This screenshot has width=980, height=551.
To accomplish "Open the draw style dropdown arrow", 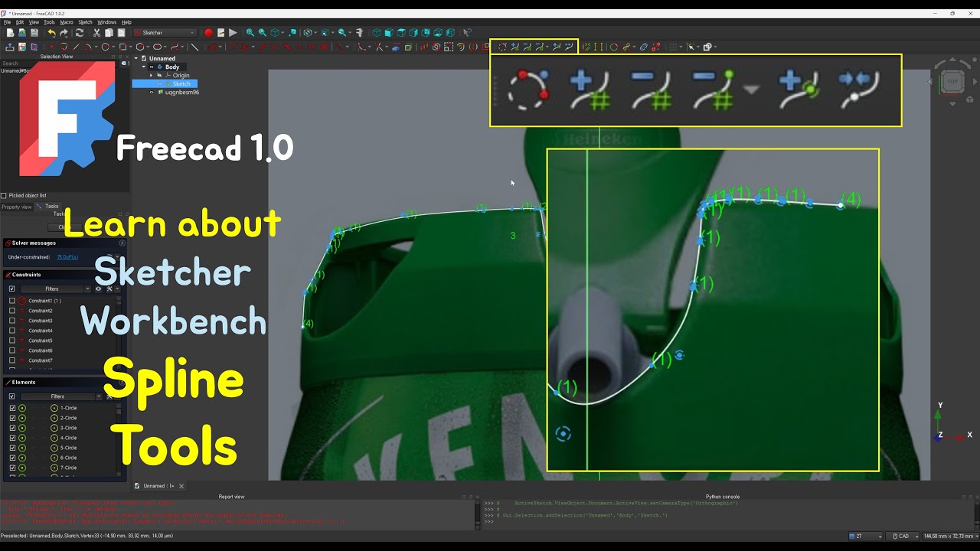I will [x=316, y=33].
